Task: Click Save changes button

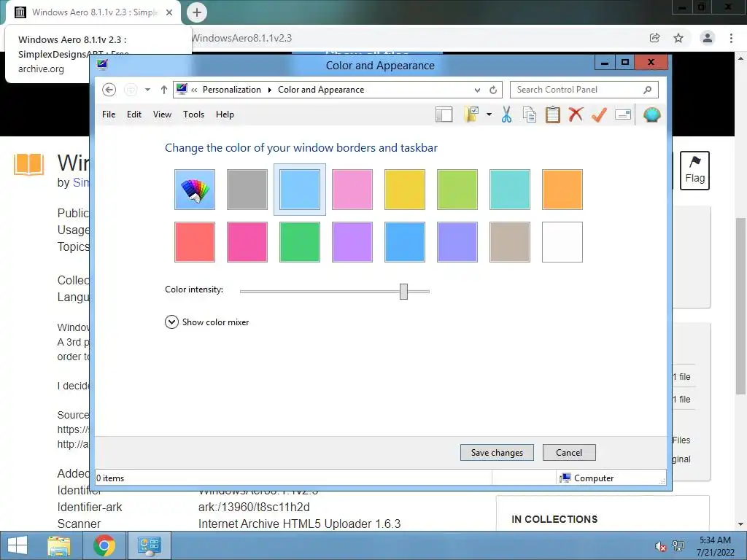Action: (497, 452)
